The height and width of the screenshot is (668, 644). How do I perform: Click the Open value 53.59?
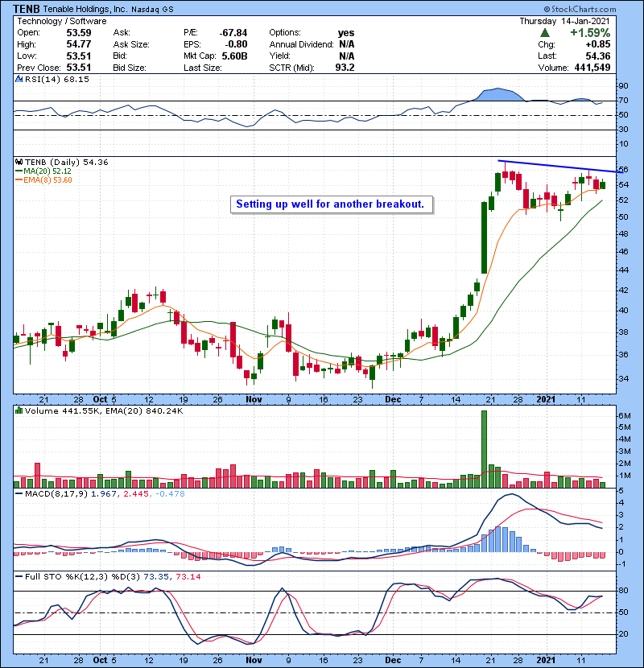(78, 33)
